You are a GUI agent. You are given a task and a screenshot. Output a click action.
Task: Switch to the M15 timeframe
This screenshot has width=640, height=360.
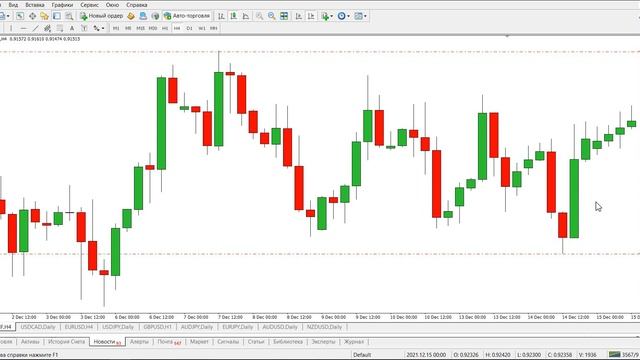pyautogui.click(x=140, y=28)
